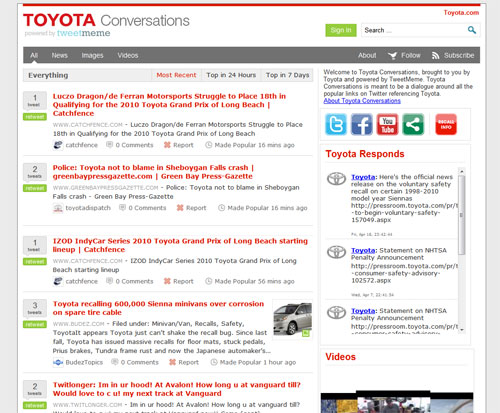Retweet the Sienna minivans recall story

35,324
